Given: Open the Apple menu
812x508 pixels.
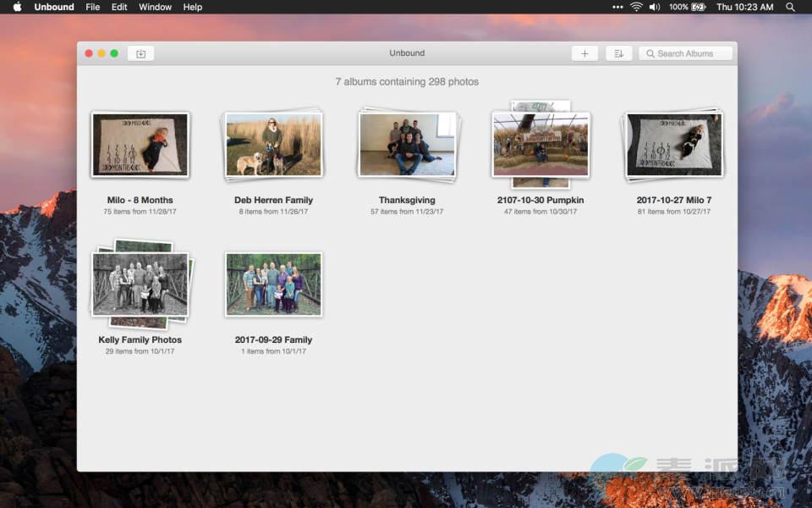Looking at the screenshot, I should tap(17, 7).
